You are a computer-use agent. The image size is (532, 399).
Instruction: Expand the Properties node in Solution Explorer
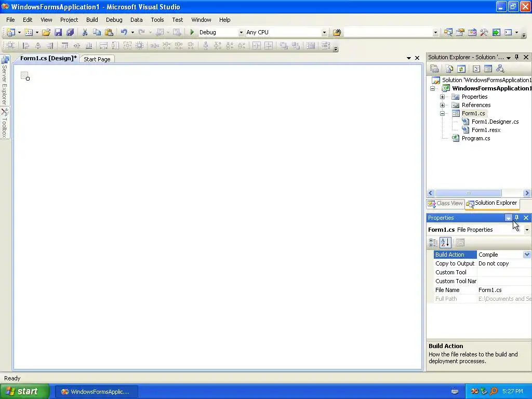(443, 97)
